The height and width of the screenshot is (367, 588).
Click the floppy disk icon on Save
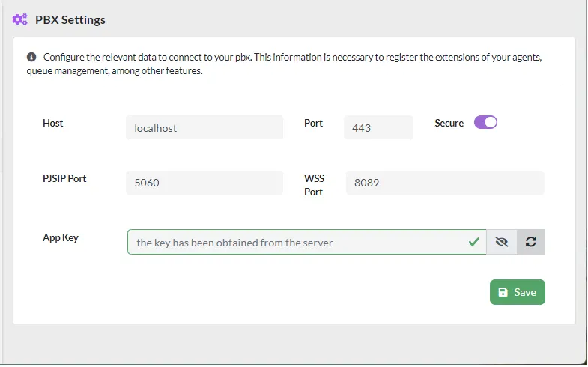click(x=503, y=292)
